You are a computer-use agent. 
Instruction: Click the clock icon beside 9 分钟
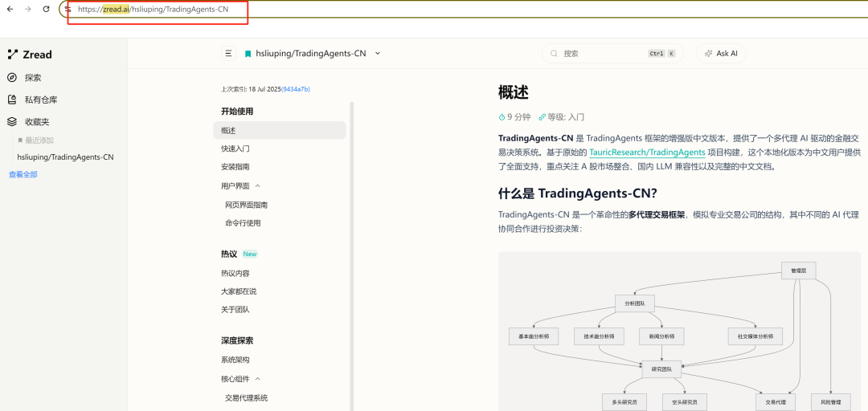(x=502, y=117)
